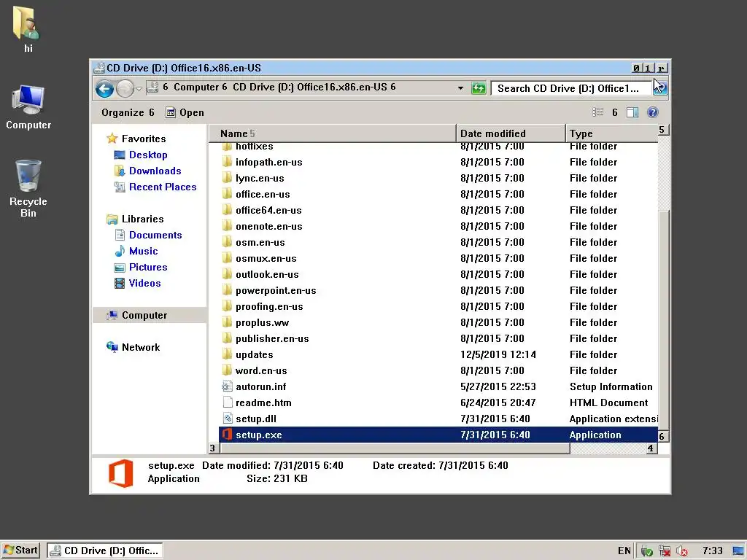Click the Forward navigation arrow
Screen dimensions: 747x560
pyautogui.click(x=125, y=88)
